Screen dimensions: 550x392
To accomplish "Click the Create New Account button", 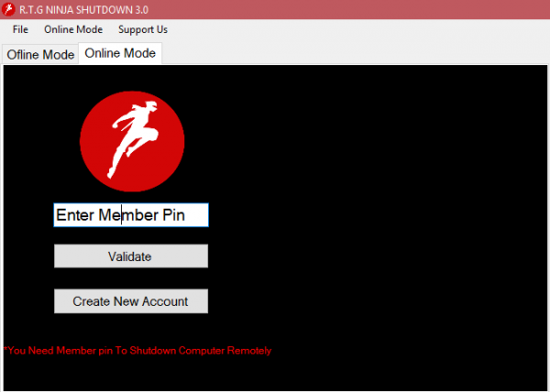I will point(131,301).
